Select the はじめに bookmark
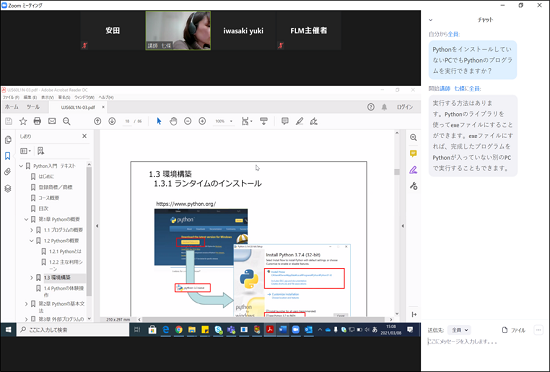550x372 pixels. coord(46,176)
